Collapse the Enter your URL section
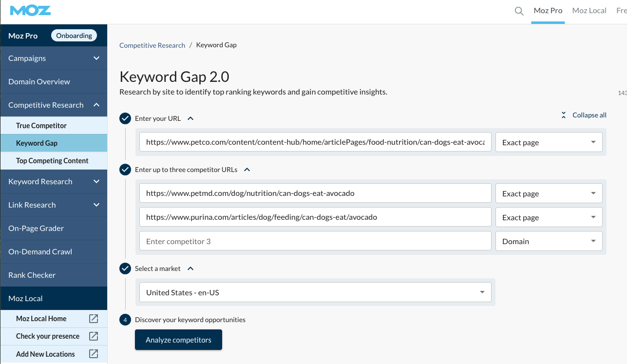 point(190,118)
